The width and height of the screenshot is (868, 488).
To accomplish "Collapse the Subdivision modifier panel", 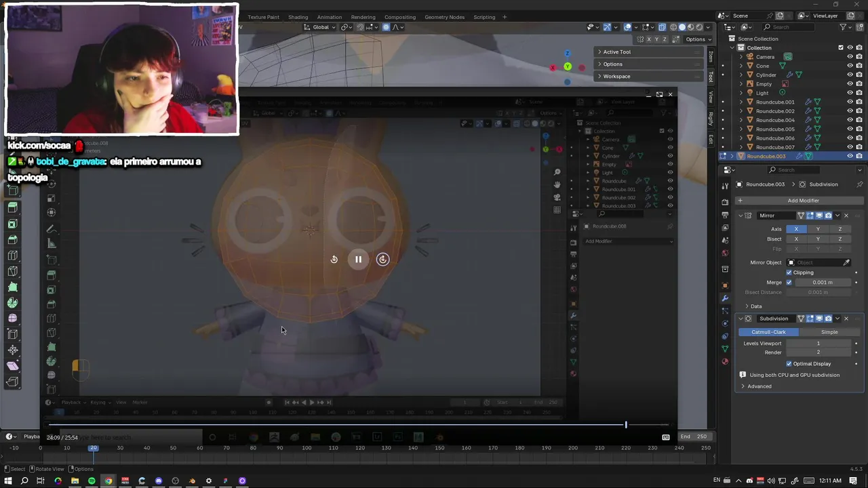I will tap(741, 319).
